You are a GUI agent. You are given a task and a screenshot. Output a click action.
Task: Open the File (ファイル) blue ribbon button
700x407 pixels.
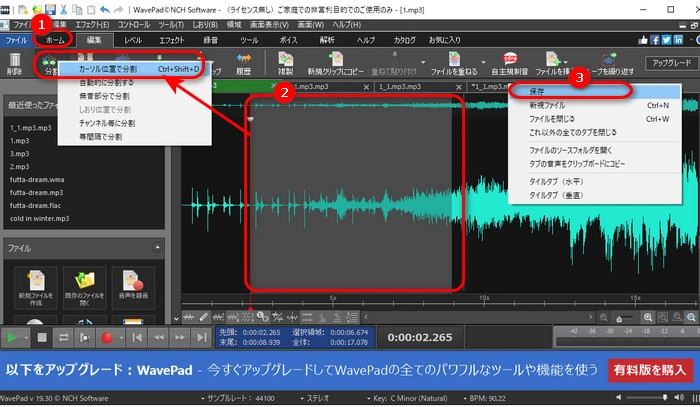17,40
